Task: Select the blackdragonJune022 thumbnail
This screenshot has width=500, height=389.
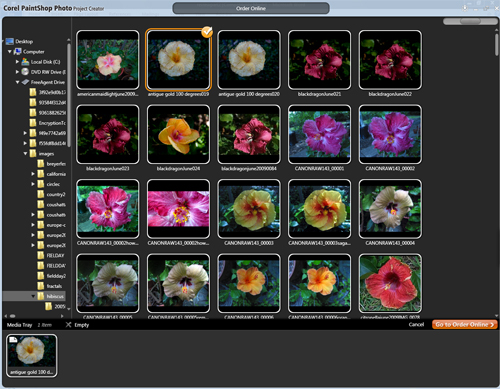Action: (390, 60)
